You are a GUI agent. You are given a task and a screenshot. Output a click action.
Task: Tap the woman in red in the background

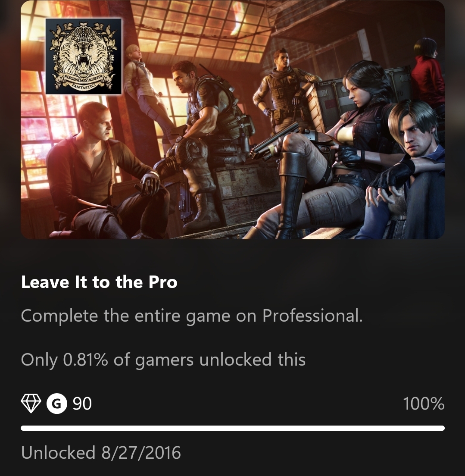pos(428,73)
